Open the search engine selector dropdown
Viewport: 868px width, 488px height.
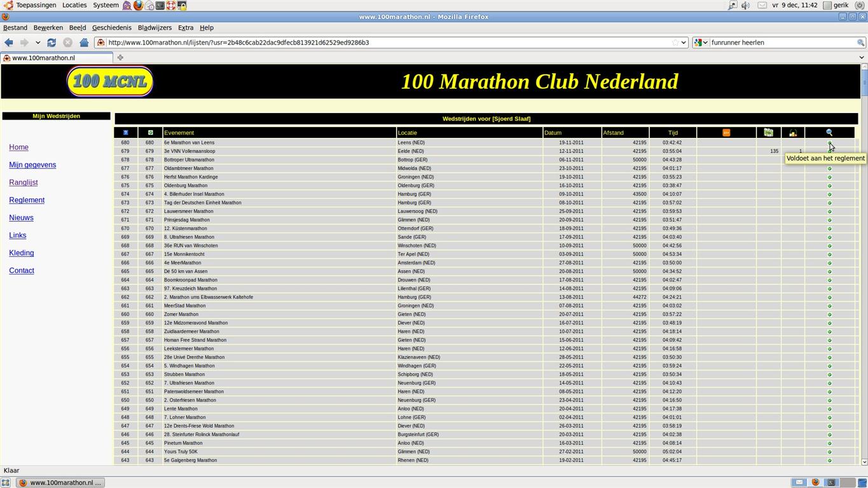(x=701, y=43)
